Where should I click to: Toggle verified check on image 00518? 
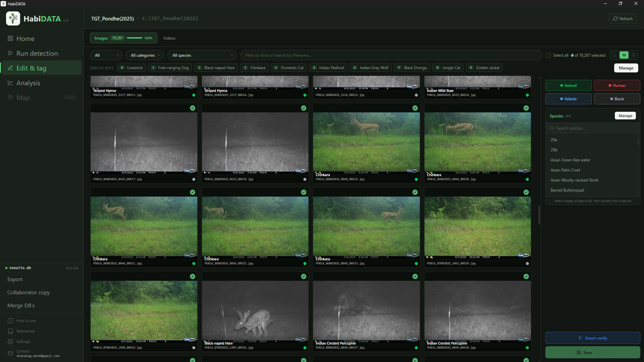pos(304,108)
